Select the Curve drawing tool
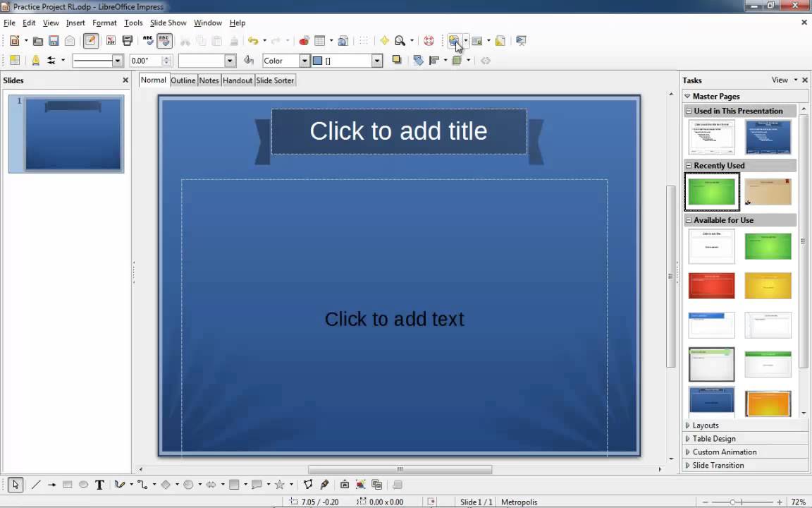Screen dimensions: 812x508 (120, 485)
